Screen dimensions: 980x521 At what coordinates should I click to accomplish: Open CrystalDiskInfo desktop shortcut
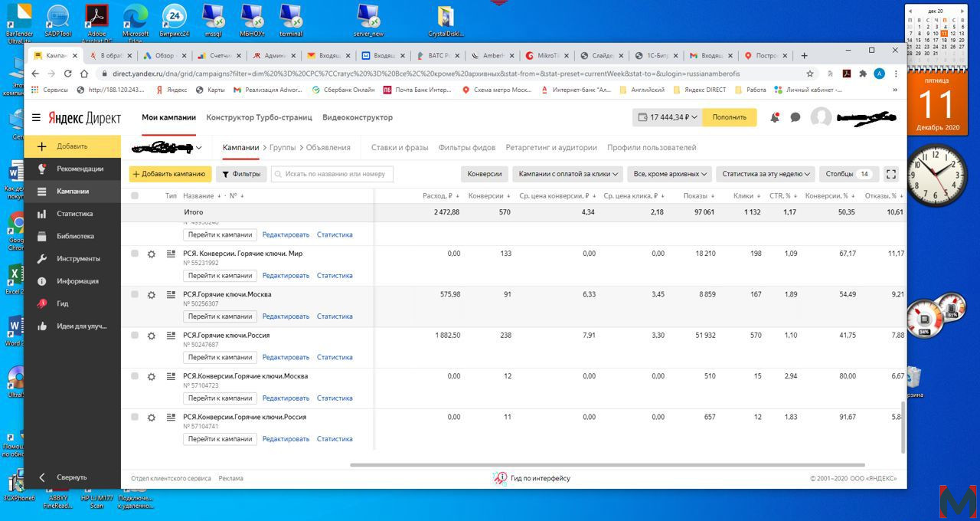[445, 21]
